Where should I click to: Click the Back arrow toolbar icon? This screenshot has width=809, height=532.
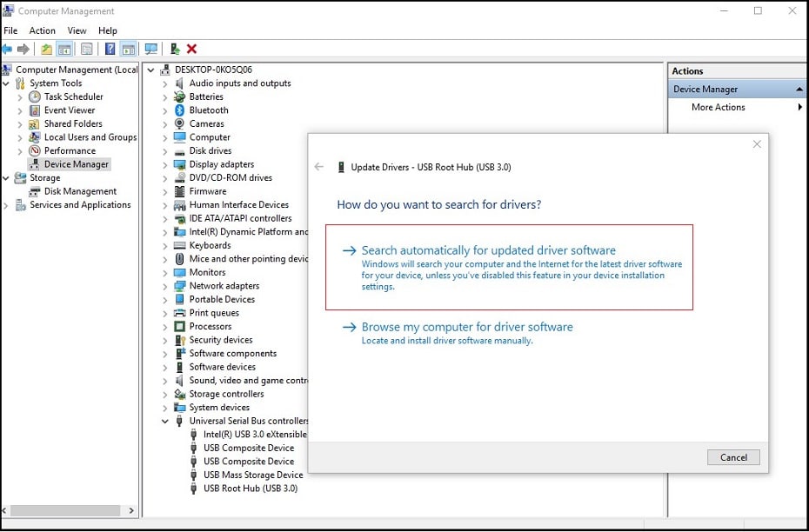7,49
